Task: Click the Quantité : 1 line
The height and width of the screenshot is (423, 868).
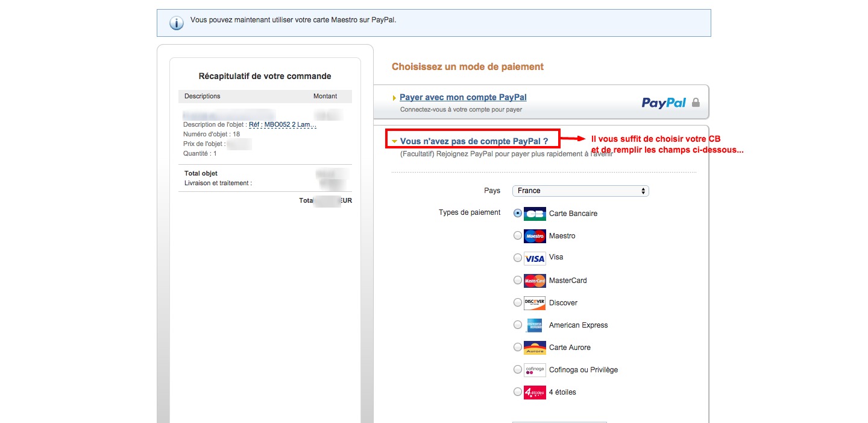Action: 200,153
